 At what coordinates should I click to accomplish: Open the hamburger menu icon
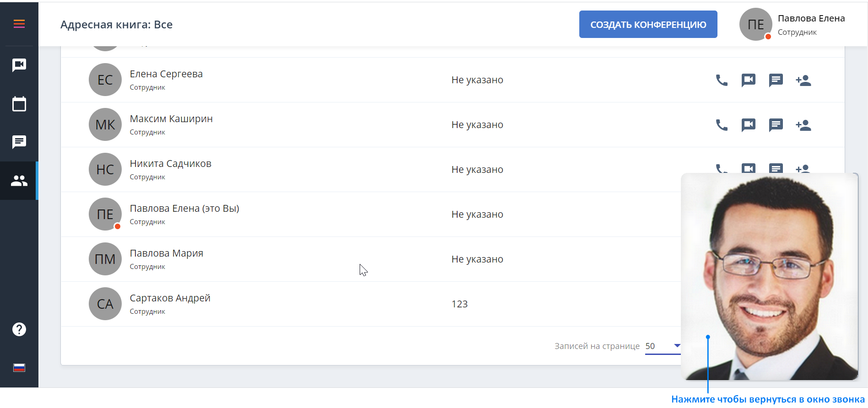[x=19, y=24]
